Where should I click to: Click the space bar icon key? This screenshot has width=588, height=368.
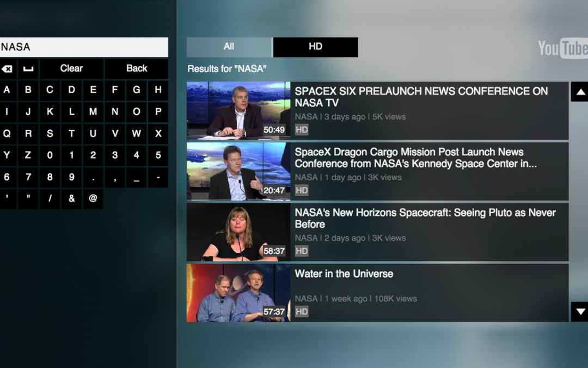click(28, 69)
